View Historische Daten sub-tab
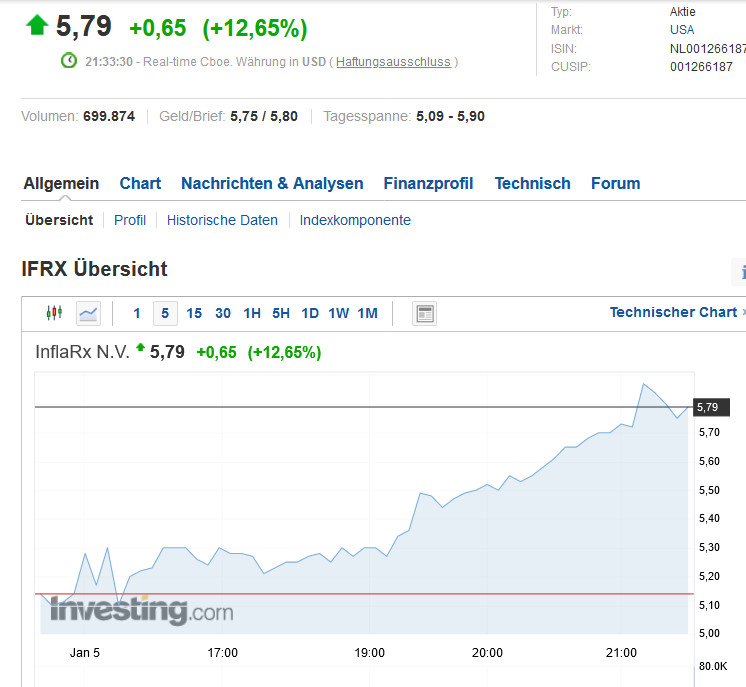The width and height of the screenshot is (746, 687). 222,220
